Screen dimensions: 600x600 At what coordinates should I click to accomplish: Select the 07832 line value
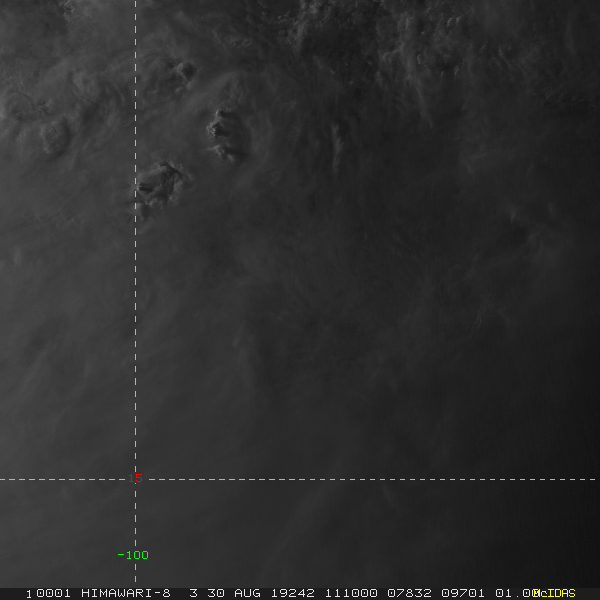click(x=409, y=593)
